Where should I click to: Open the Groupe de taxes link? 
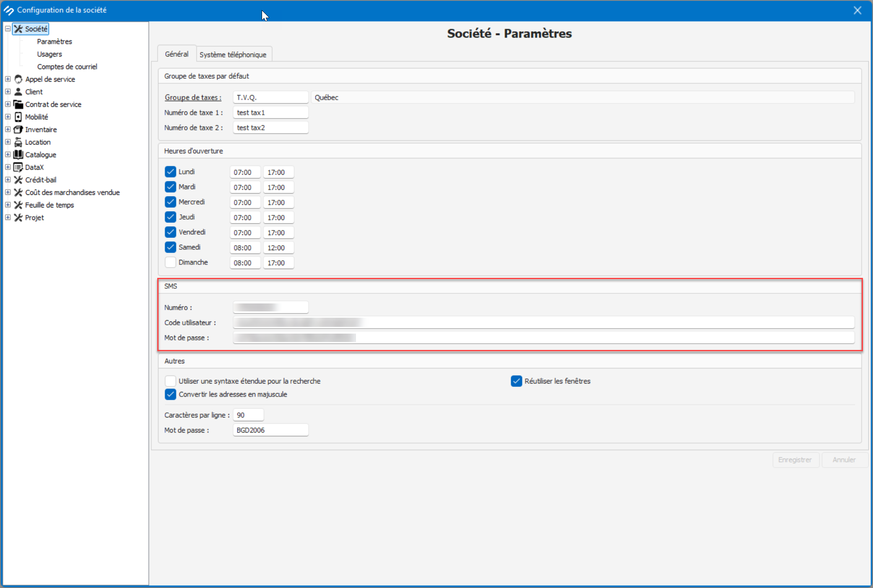[x=192, y=97]
